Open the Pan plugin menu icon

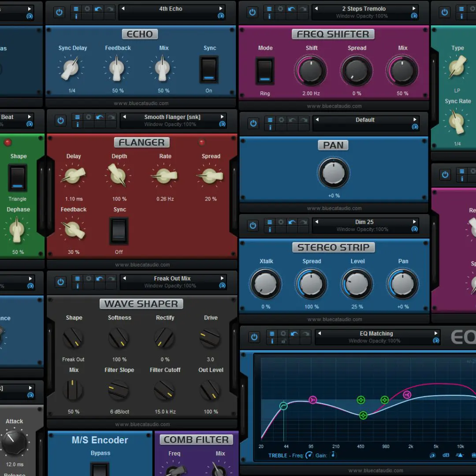point(270,120)
